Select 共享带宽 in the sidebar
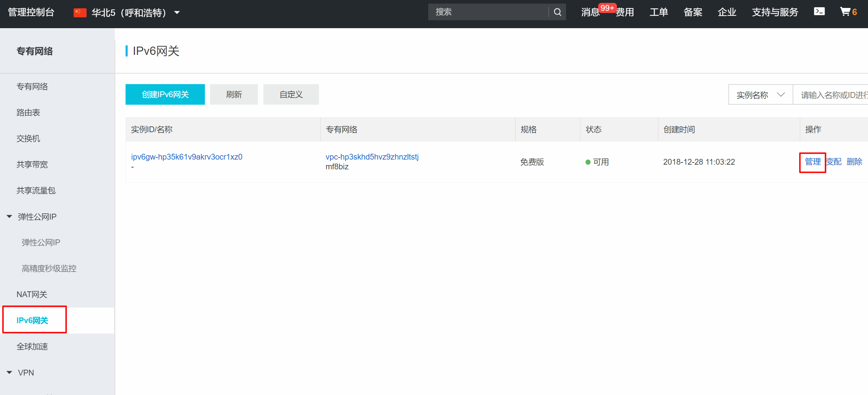The width and height of the screenshot is (868, 395). (x=32, y=165)
